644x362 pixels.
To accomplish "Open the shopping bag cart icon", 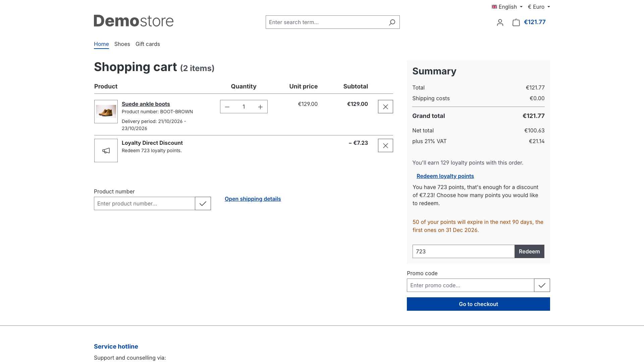I will coord(516,22).
